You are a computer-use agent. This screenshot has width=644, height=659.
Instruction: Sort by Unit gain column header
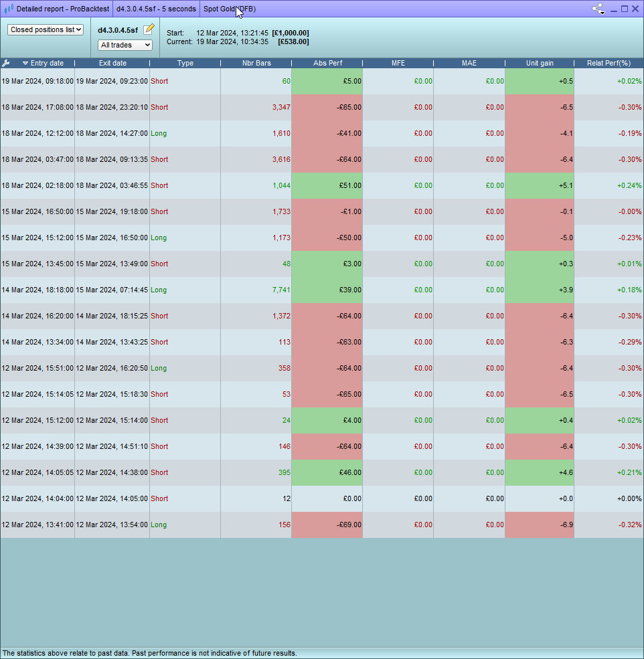[540, 63]
